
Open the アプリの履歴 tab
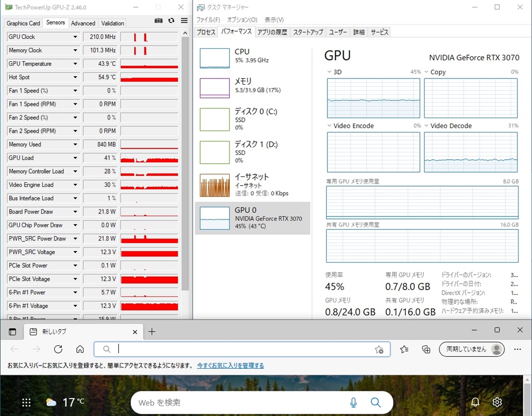[272, 32]
